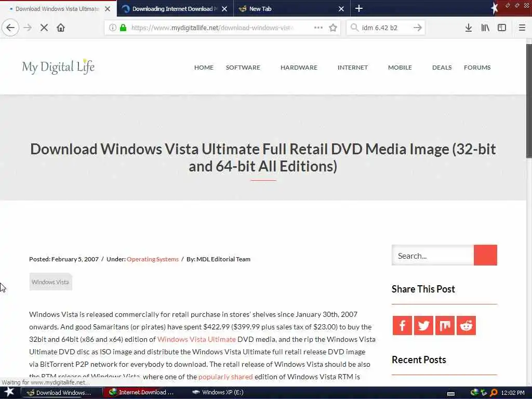This screenshot has width=532, height=399.
Task: Click the page vertical scrollbar thumb
Action: click(529, 101)
